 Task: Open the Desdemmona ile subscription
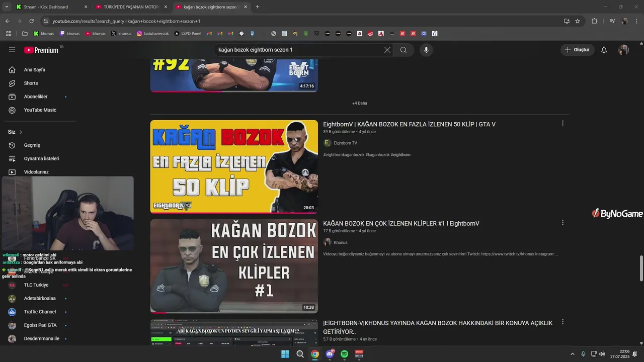pyautogui.click(x=42, y=339)
